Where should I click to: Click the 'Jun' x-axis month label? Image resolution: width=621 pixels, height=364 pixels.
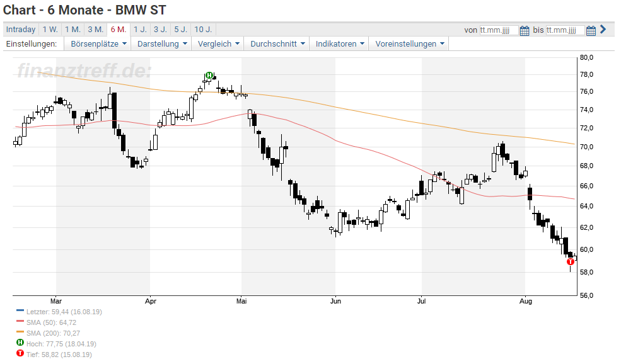(x=335, y=301)
